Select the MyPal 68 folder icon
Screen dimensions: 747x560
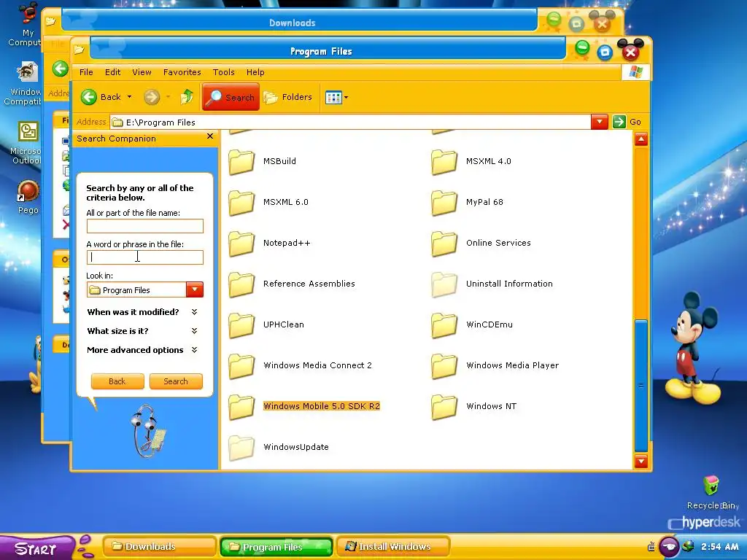tap(444, 203)
